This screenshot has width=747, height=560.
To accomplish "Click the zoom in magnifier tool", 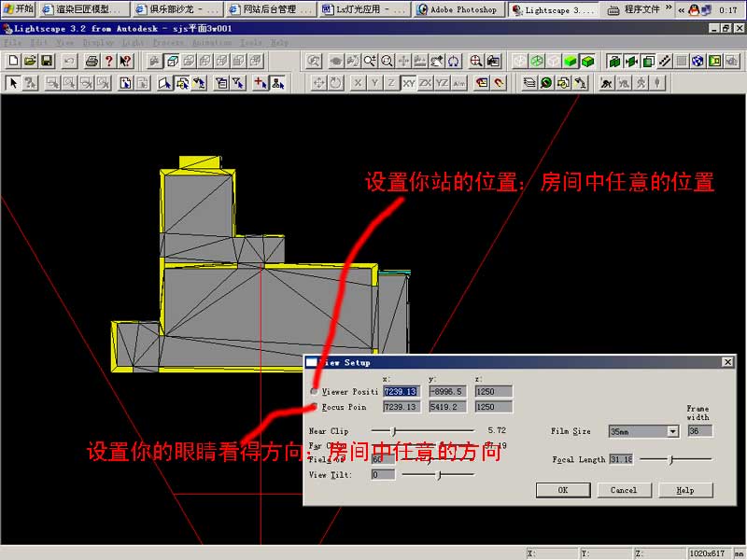I will coord(370,61).
